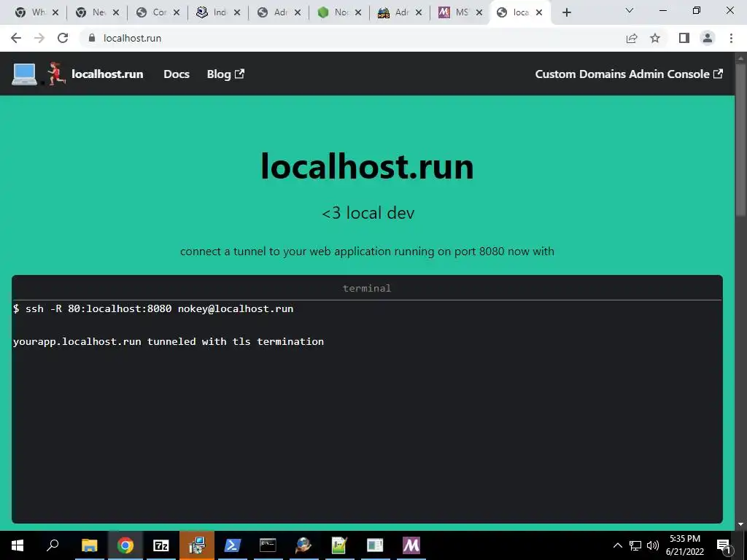Close the active localhost.run tab
747x560 pixels.
(539, 12)
